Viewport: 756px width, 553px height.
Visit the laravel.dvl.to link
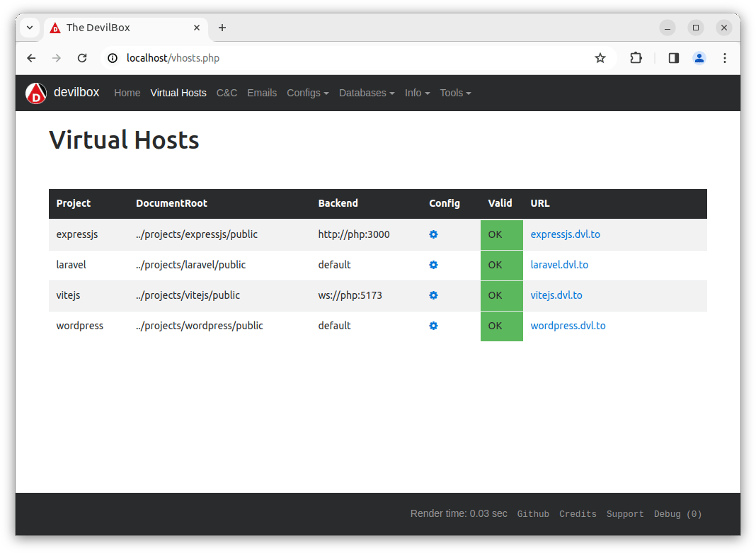pos(559,265)
